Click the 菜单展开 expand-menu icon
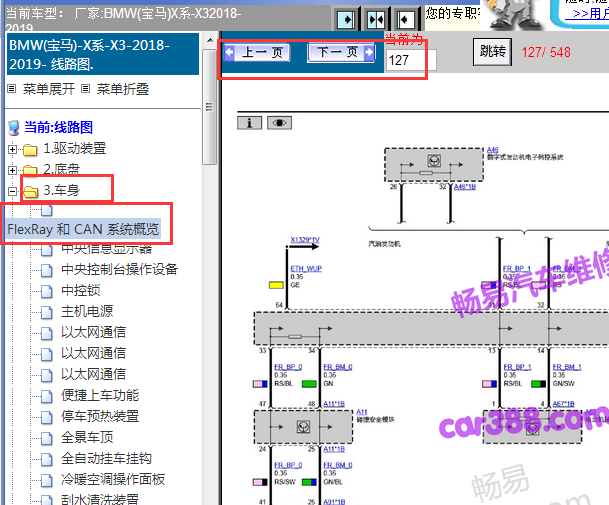Screen dimensions: 609x505 [12, 89]
